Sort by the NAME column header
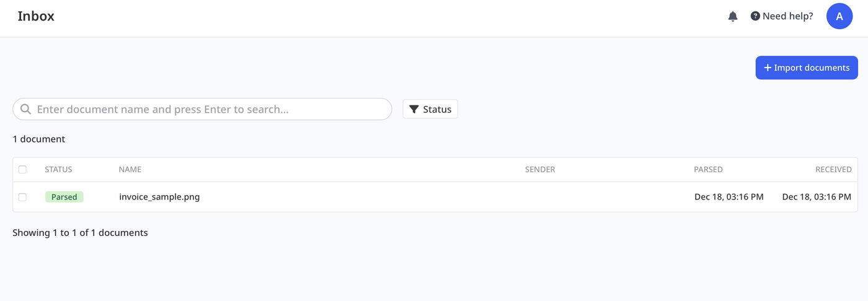868x301 pixels. [130, 169]
